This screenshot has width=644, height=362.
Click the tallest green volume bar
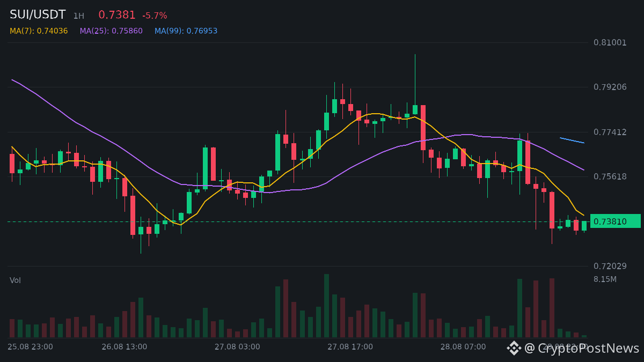326,306
